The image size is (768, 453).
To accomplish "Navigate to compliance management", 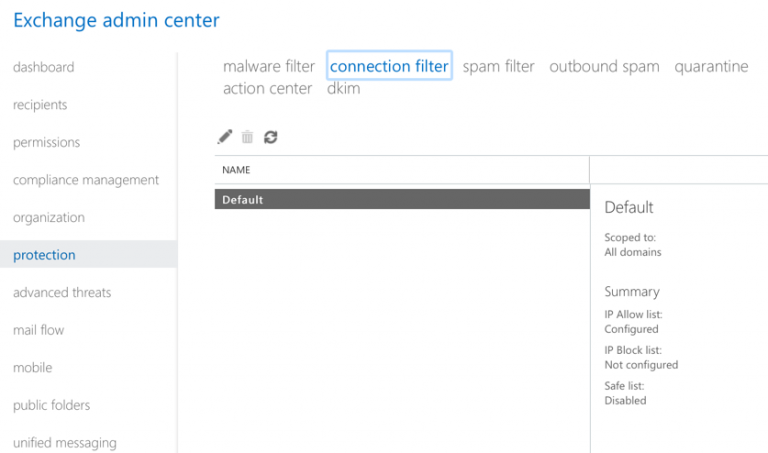I will tap(86, 180).
